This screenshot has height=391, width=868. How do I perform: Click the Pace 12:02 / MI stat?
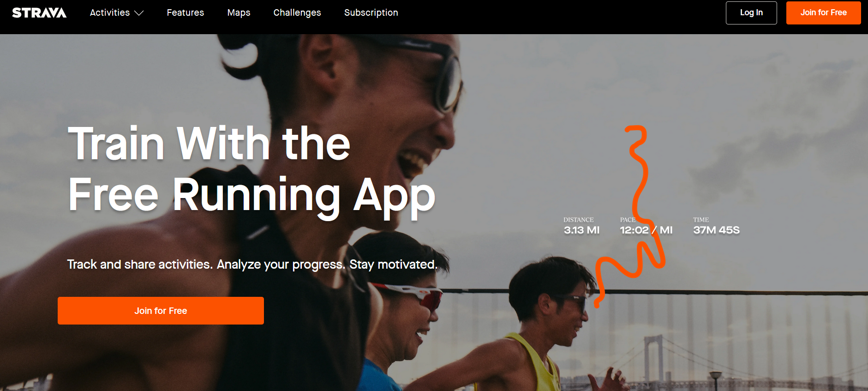(646, 226)
